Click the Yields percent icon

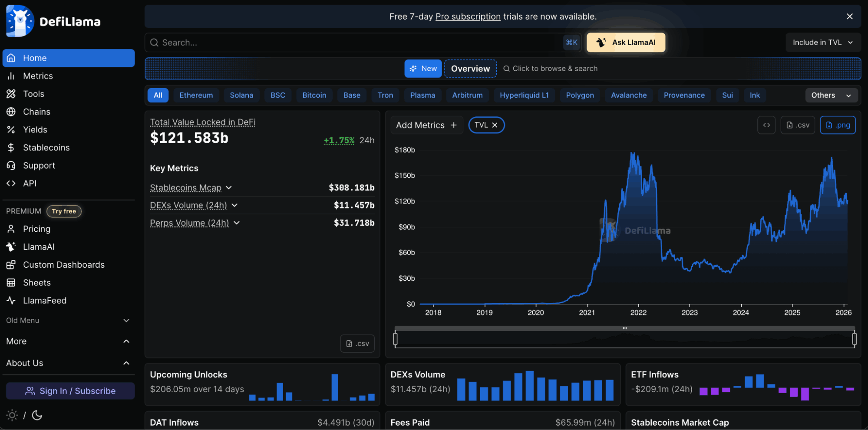[x=11, y=129]
